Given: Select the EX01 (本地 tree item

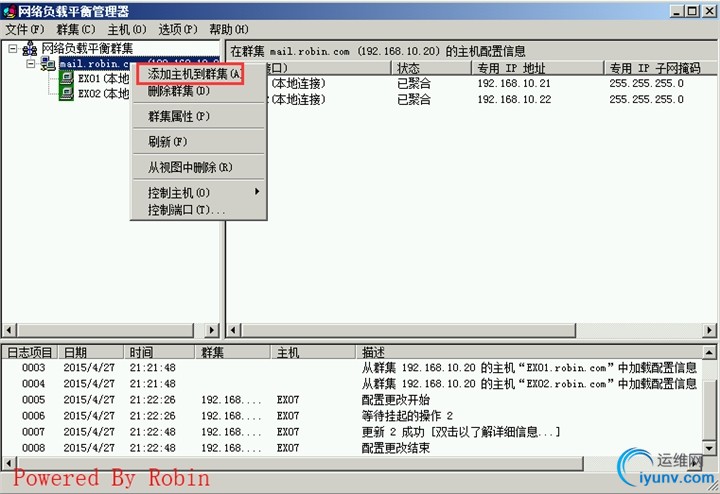Looking at the screenshot, I should tap(103, 79).
